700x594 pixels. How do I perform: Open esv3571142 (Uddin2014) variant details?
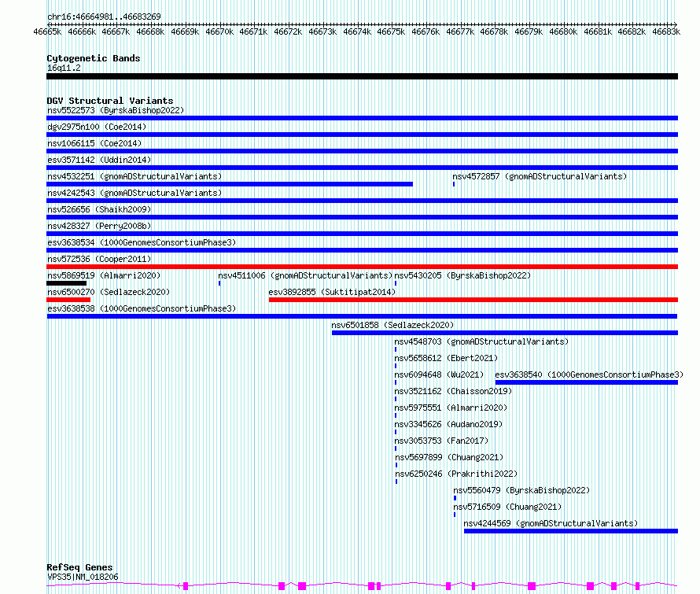[x=99, y=160]
